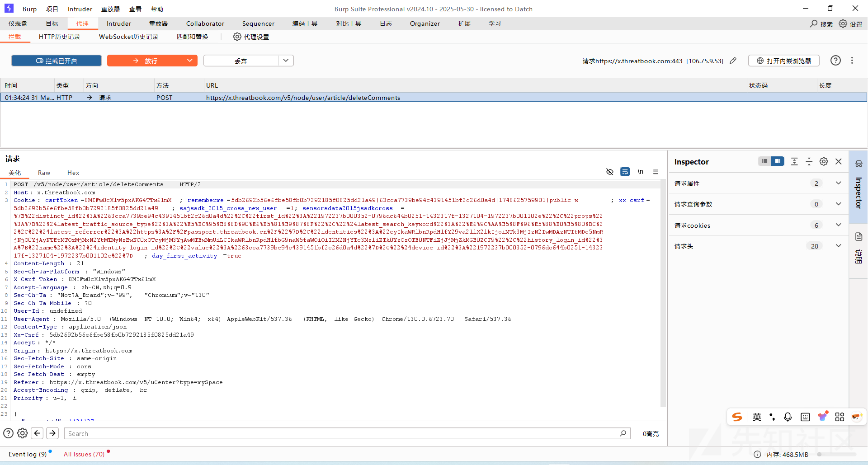This screenshot has width=868, height=465.
Task: Click the request editor vertical scrollbar
Action: tap(663, 294)
